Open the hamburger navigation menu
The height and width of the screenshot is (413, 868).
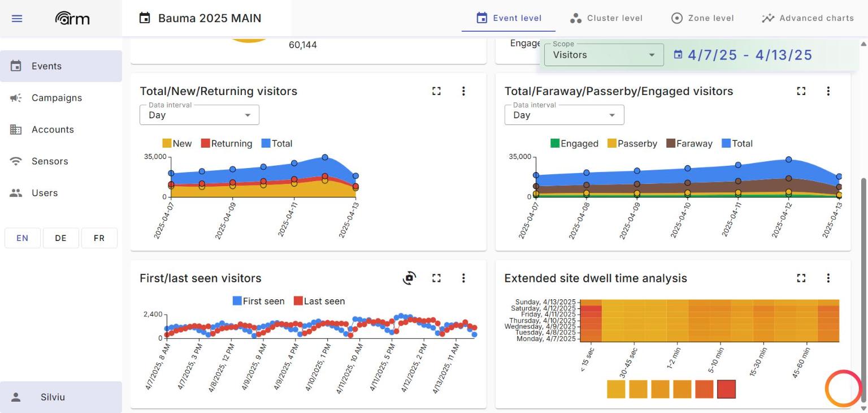17,19
